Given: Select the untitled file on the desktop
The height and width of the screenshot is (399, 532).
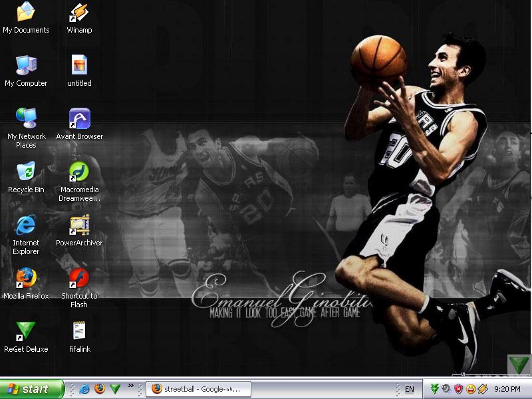Looking at the screenshot, I should [x=79, y=71].
